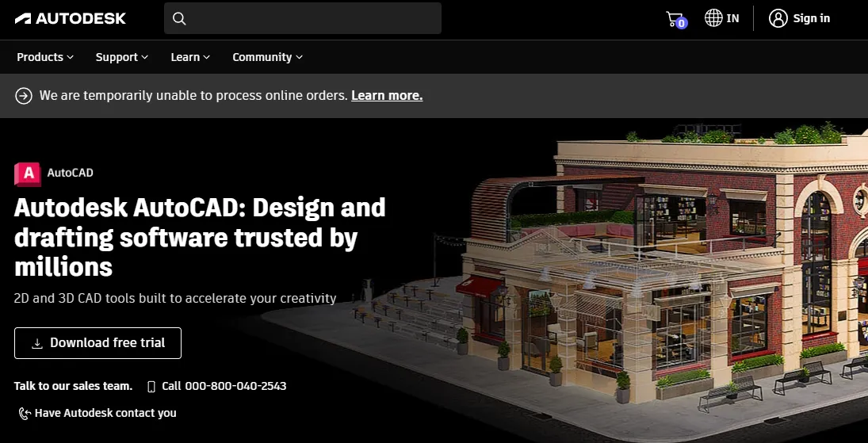
Task: Expand the Products menu
Action: pos(45,57)
